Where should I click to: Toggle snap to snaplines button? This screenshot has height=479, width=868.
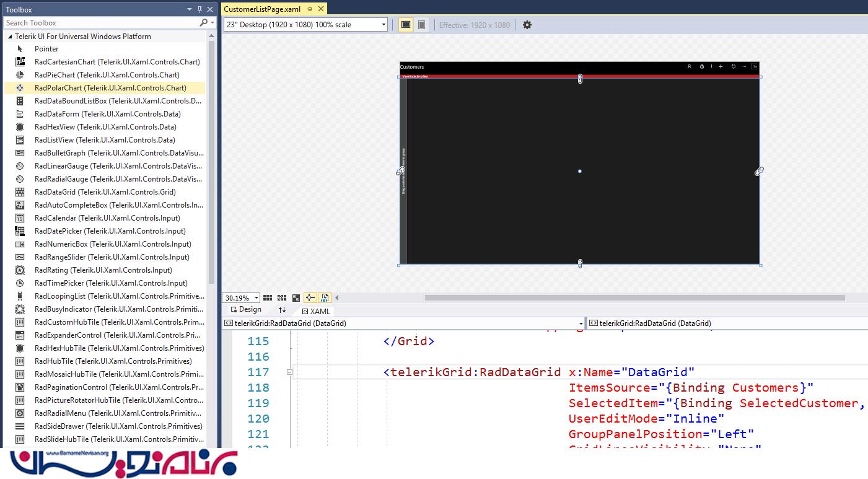click(x=310, y=298)
